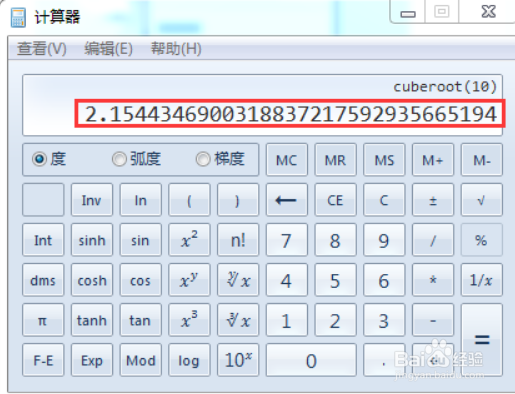This screenshot has height=394, width=515.
Task: Click the F-E notation toggle button
Action: click(x=43, y=360)
